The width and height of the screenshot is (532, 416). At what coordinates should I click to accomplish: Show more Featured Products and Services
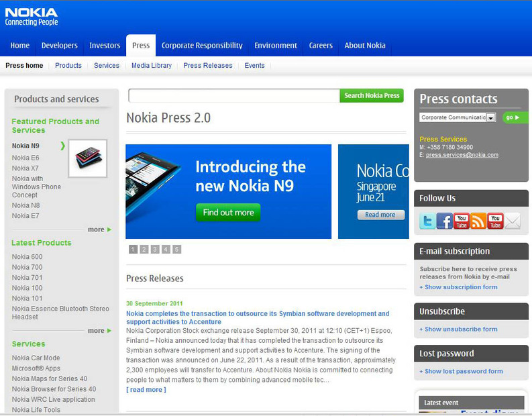(99, 229)
